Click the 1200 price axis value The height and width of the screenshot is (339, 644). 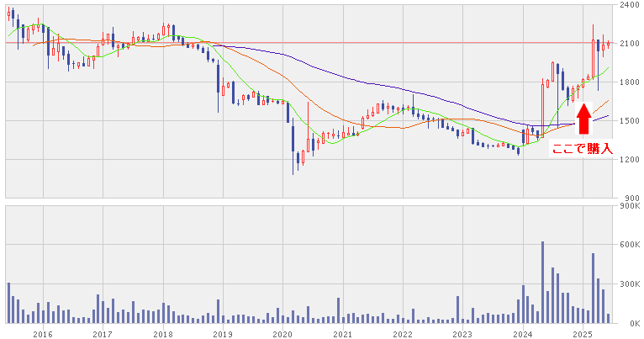pos(629,160)
